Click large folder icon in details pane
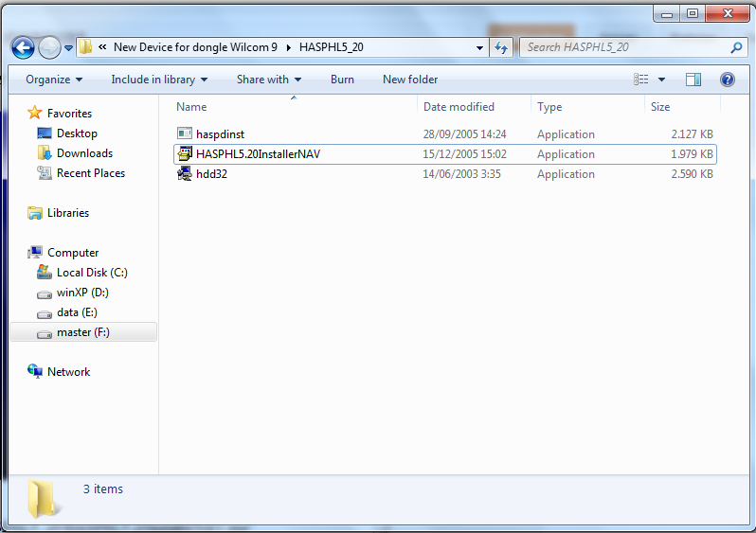The image size is (756, 533). pos(45,499)
